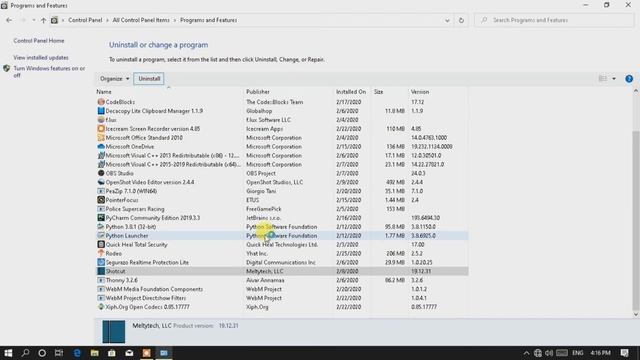Click the PyCharm Community Edition icon
Screen dimensions: 640x360
pyautogui.click(x=101, y=218)
